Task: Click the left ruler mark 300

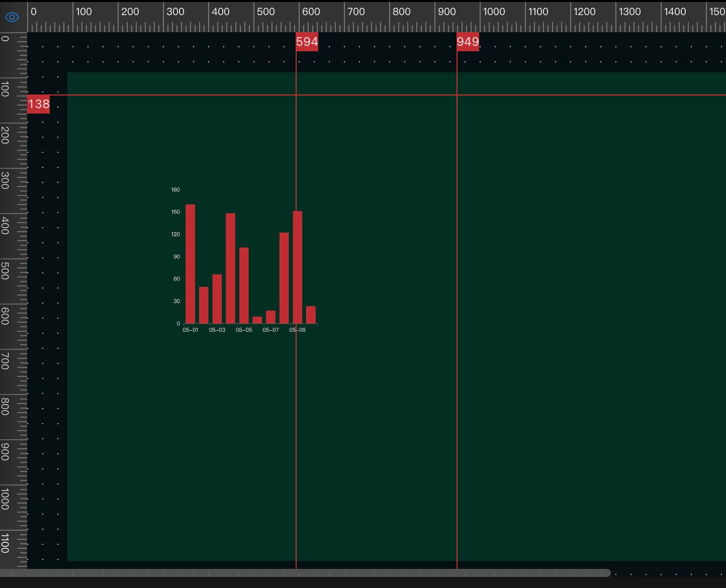Action: click(6, 180)
